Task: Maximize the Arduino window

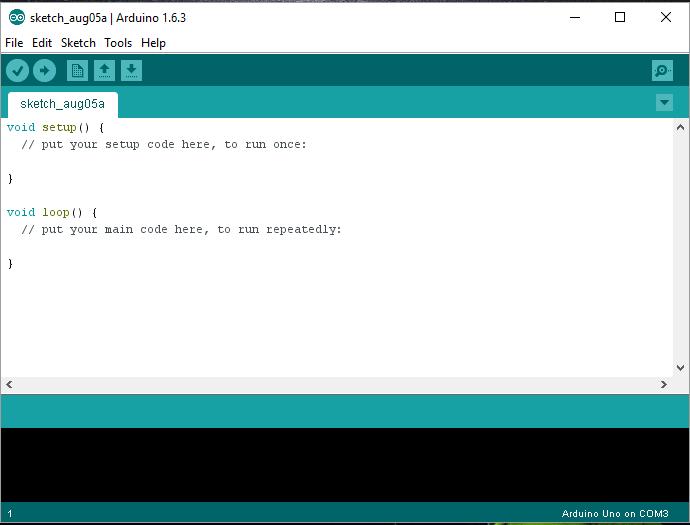Action: (620, 18)
